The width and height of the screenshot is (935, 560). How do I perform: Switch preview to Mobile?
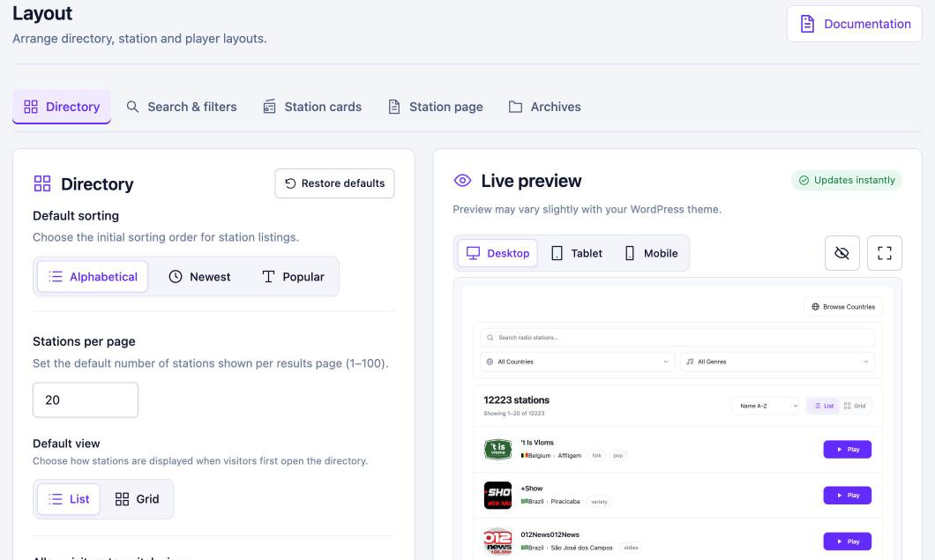tap(651, 253)
